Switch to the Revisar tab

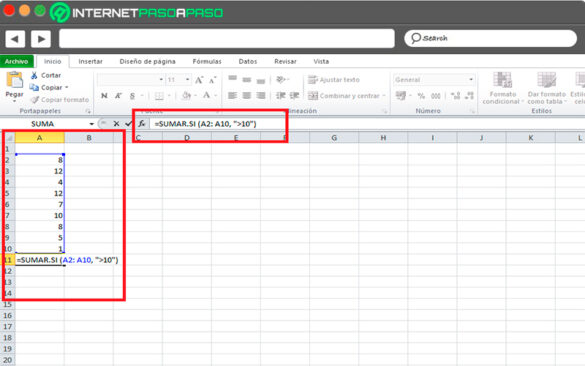pos(285,62)
